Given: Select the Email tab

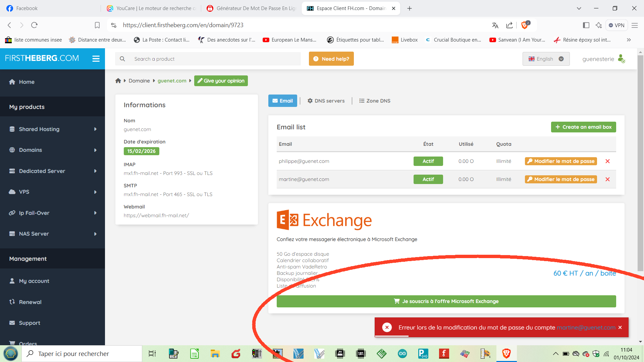Looking at the screenshot, I should (x=282, y=101).
